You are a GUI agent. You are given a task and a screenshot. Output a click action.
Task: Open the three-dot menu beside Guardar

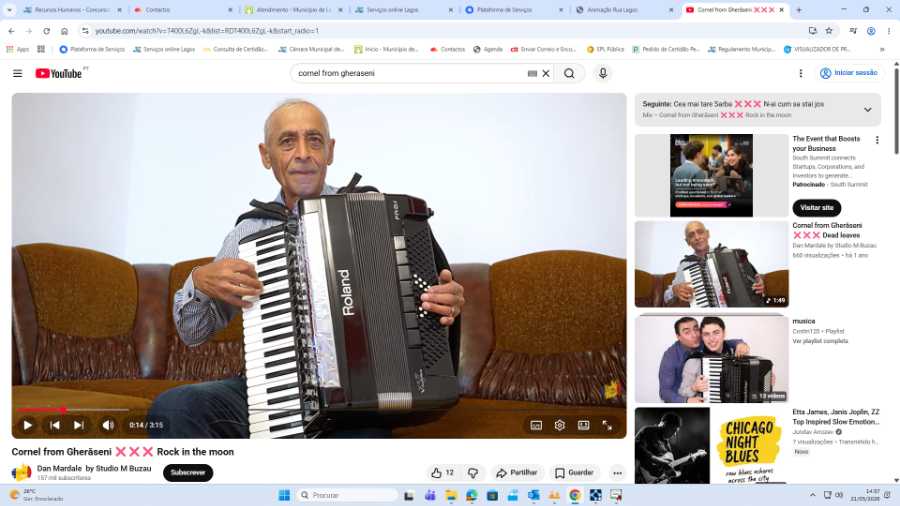click(x=618, y=473)
